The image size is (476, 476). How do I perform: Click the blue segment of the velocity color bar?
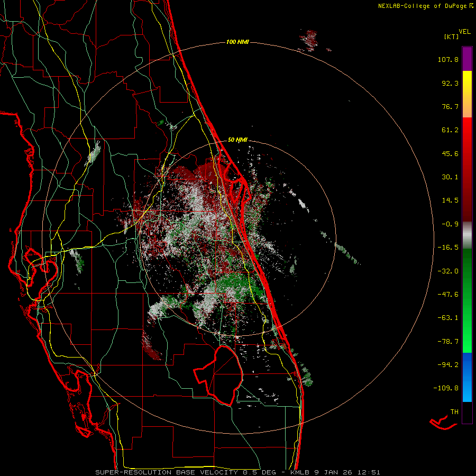pyautogui.click(x=467, y=377)
